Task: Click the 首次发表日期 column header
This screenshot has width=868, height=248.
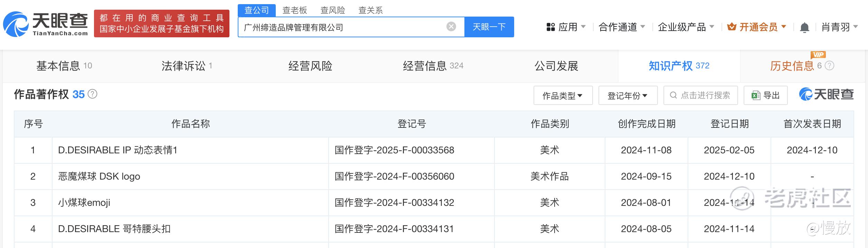Action: pyautogui.click(x=812, y=124)
